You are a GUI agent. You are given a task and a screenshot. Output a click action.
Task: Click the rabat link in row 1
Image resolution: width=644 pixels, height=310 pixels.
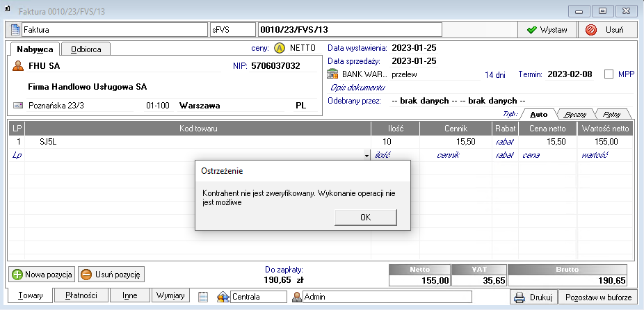[x=504, y=141]
